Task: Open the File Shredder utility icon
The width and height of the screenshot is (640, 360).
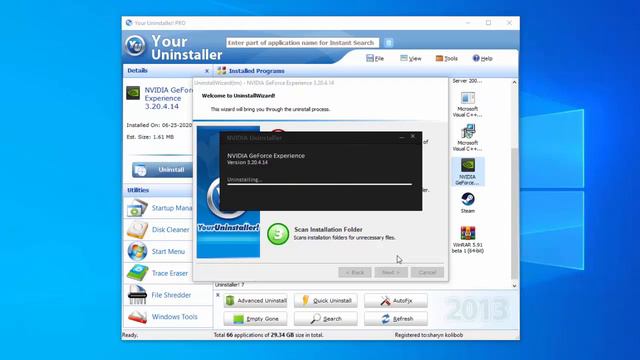Action: tap(137, 295)
